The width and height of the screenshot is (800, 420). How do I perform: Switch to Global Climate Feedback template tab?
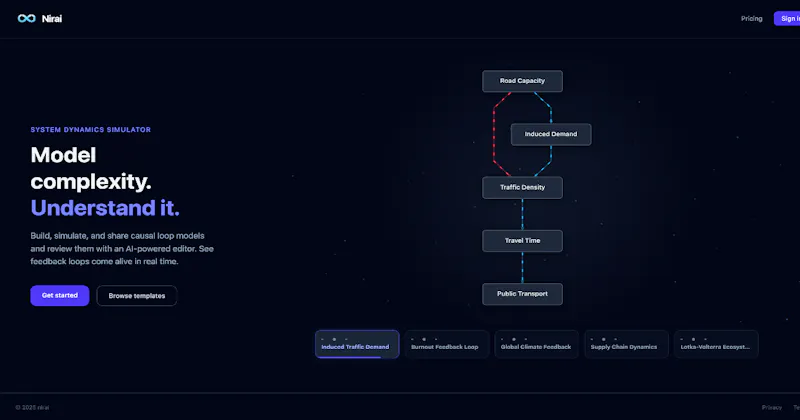[x=537, y=344]
